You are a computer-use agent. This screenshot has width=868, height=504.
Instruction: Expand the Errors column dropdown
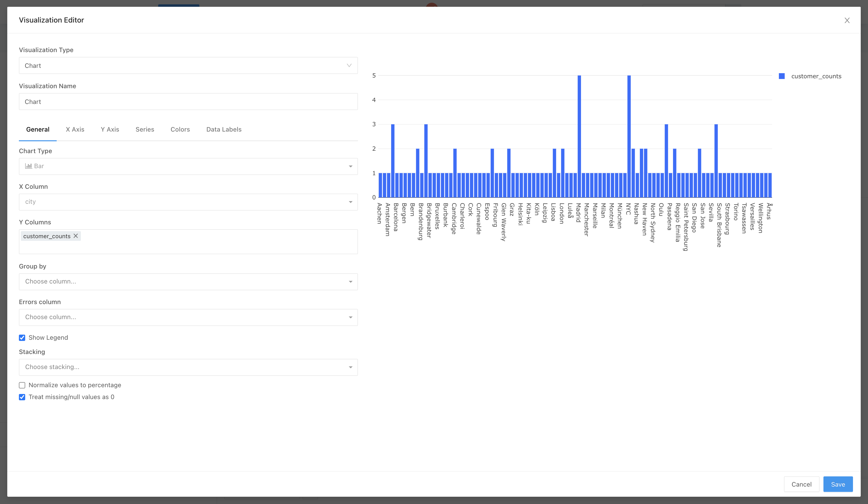point(188,317)
